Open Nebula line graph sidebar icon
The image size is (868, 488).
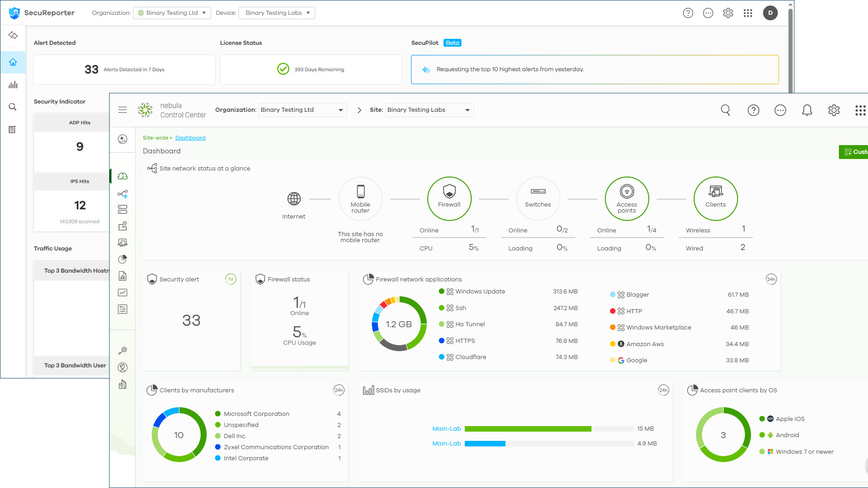(123, 293)
